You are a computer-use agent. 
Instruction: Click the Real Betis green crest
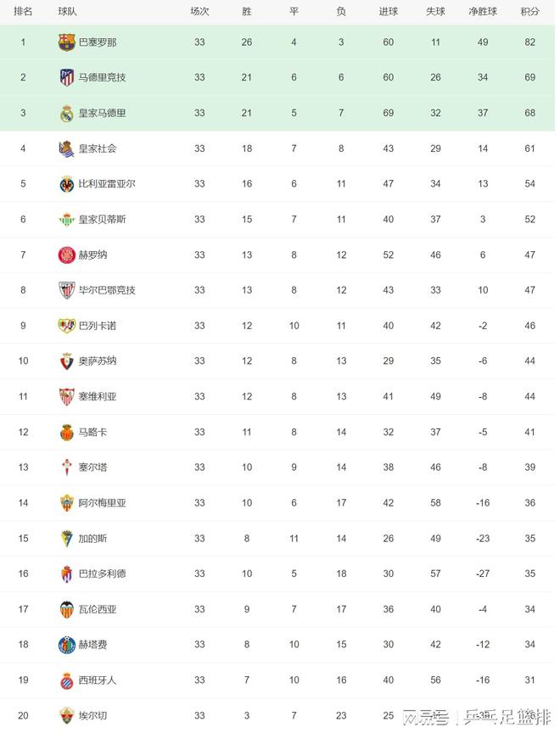66,220
